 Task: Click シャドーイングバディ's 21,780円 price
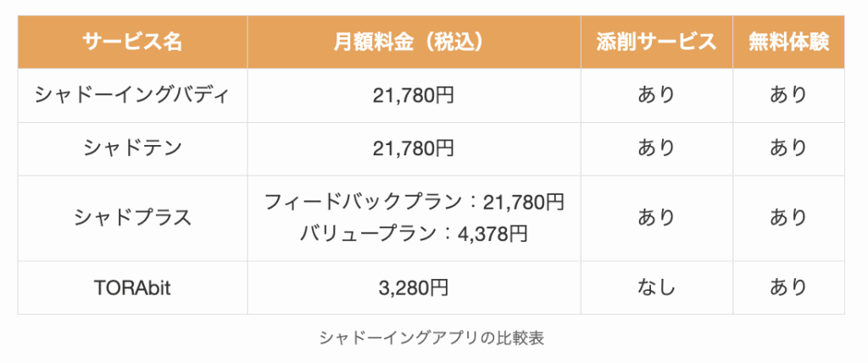[x=414, y=95]
